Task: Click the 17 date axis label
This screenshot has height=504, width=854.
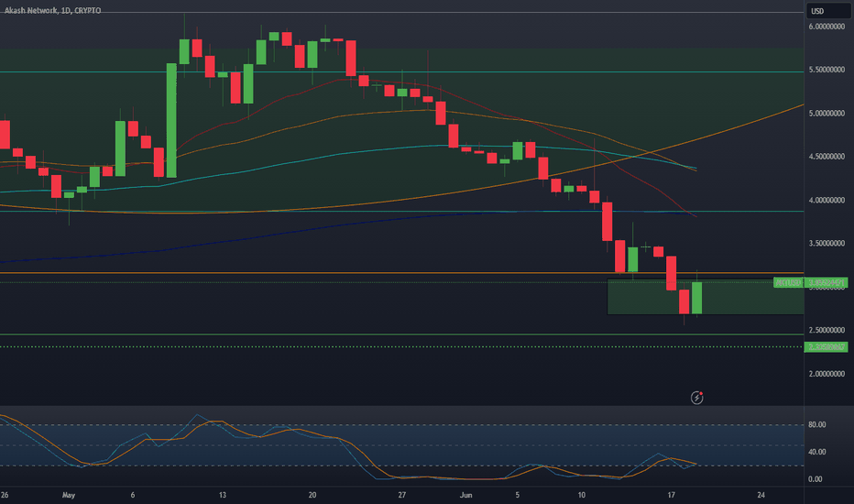Action: pyautogui.click(x=671, y=495)
